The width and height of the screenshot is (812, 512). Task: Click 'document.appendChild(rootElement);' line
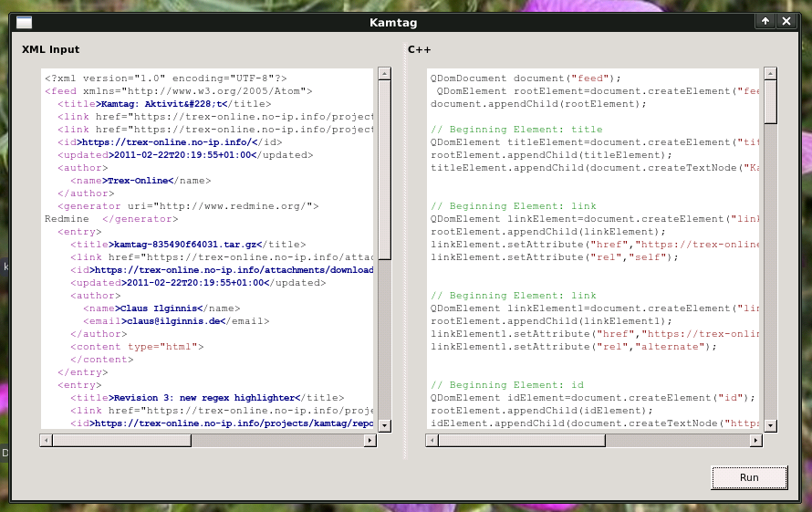point(538,104)
